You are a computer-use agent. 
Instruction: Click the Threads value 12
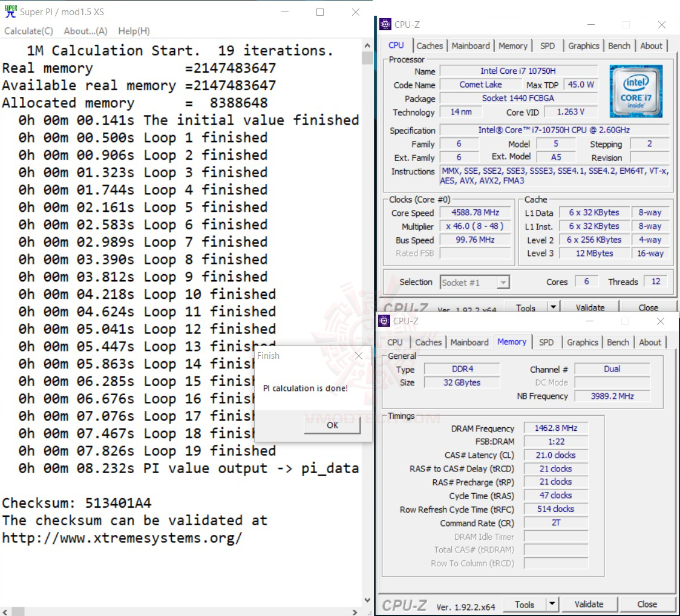point(656,281)
